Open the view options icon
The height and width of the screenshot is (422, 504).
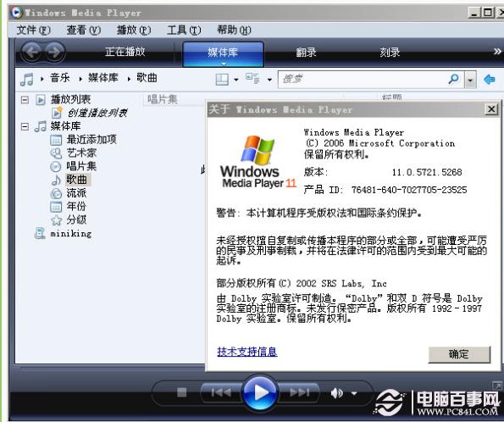(x=252, y=79)
